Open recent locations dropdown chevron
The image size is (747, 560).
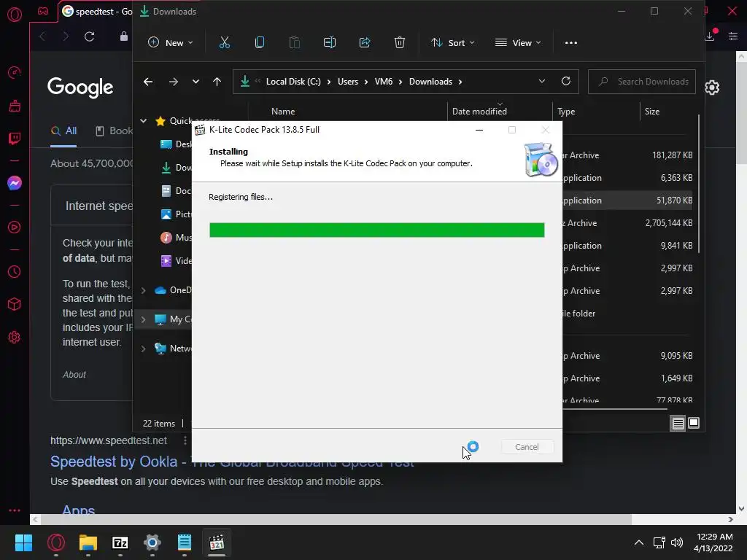click(x=196, y=82)
